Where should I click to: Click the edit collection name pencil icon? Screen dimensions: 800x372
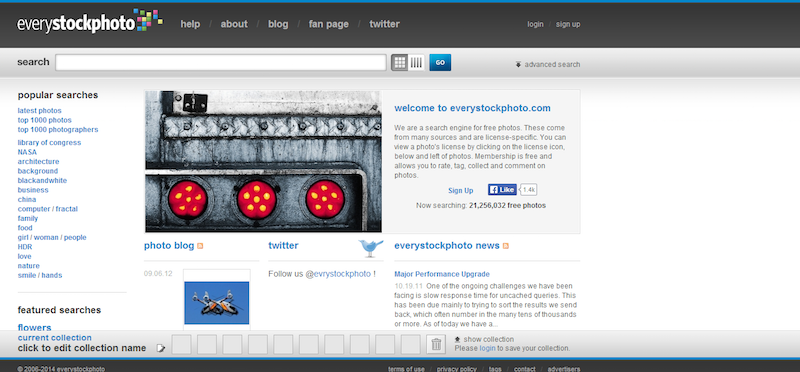[161, 349]
